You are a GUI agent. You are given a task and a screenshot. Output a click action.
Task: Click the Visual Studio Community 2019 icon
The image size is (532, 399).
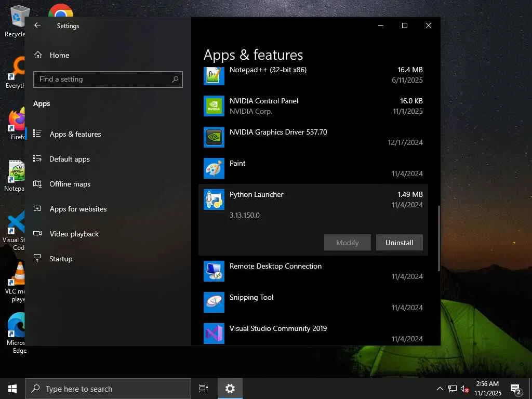(x=214, y=334)
